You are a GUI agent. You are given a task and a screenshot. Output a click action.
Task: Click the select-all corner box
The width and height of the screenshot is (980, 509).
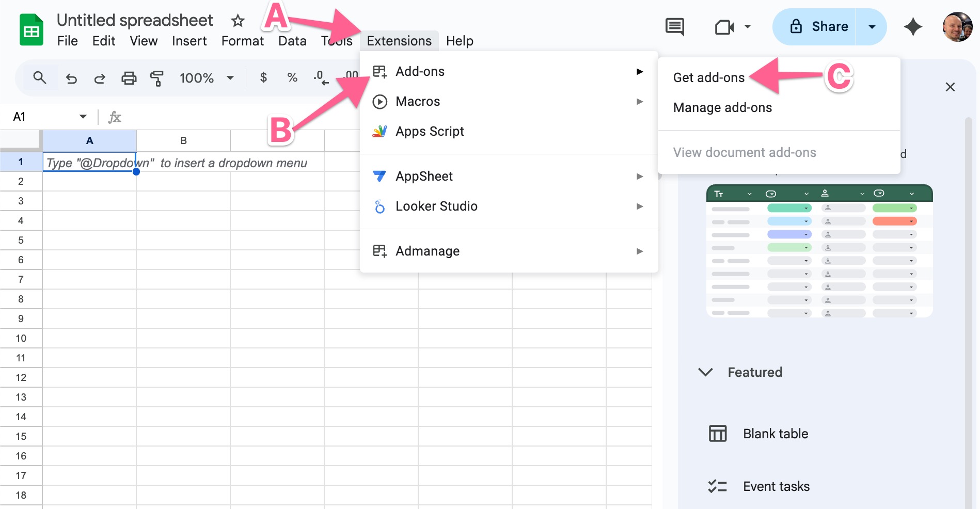[x=21, y=140]
